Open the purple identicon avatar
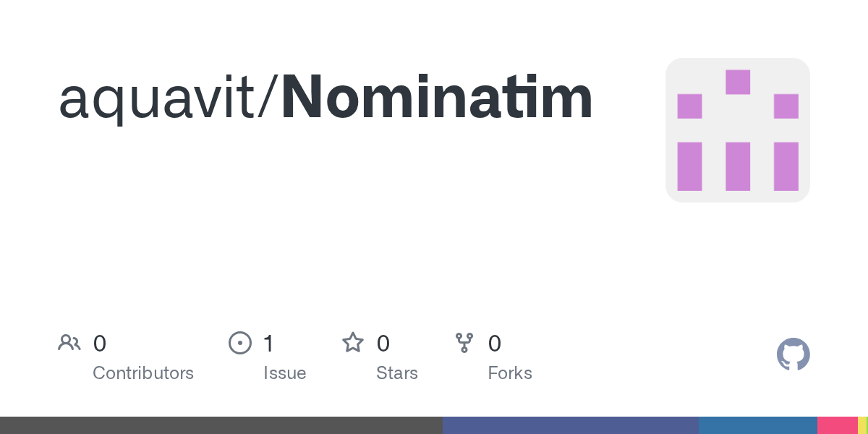Image resolution: width=868 pixels, height=434 pixels. coord(738,130)
